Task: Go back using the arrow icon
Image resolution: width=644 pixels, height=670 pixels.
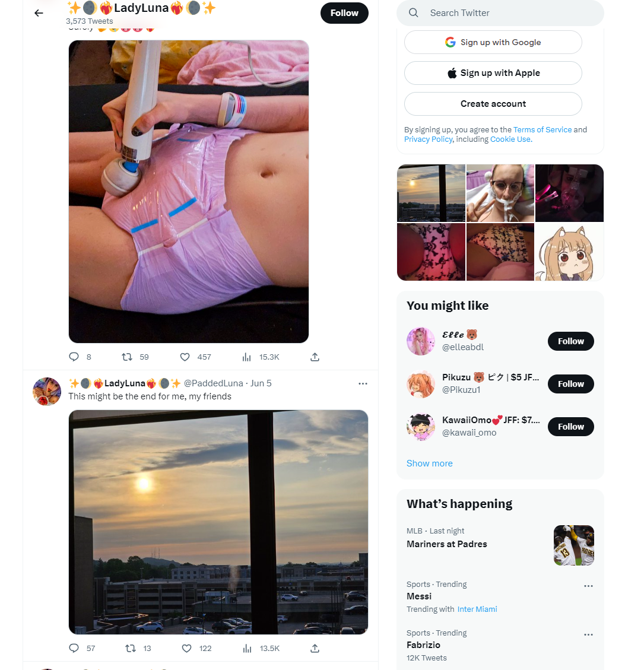Action: 39,13
